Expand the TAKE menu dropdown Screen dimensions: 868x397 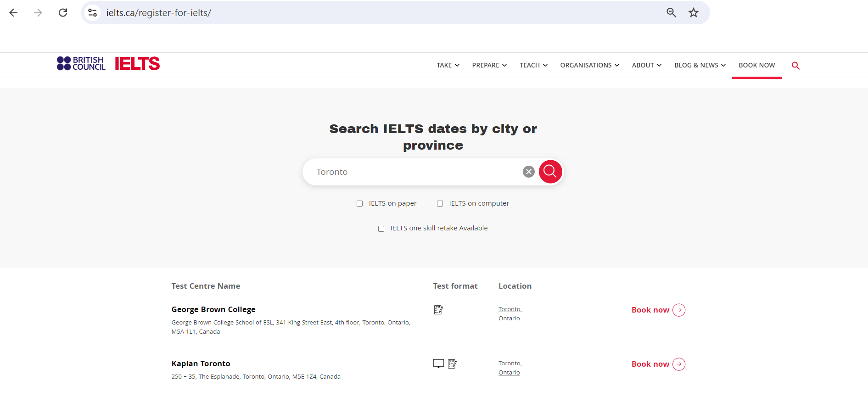coord(448,65)
